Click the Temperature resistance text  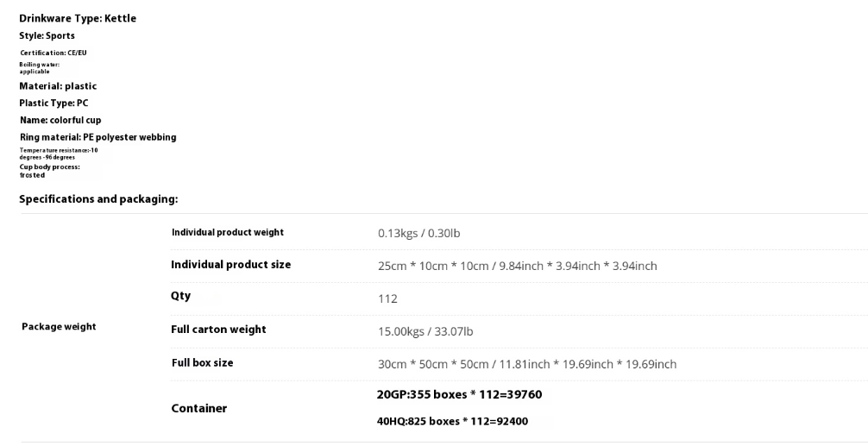[x=59, y=154]
